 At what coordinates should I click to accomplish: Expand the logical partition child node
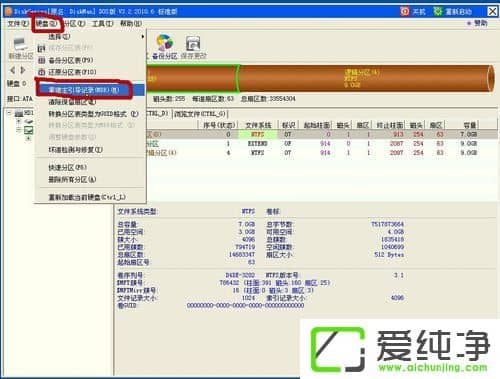pyautogui.click(x=28, y=138)
